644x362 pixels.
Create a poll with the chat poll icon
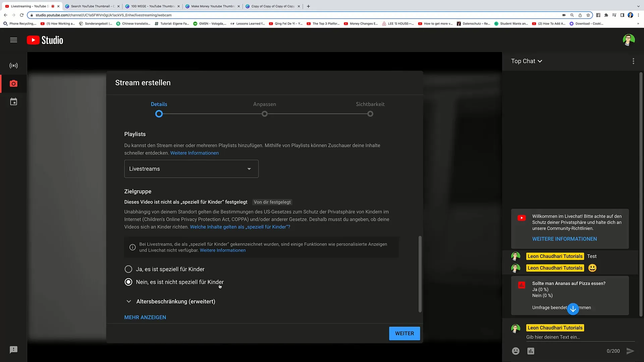(531, 351)
